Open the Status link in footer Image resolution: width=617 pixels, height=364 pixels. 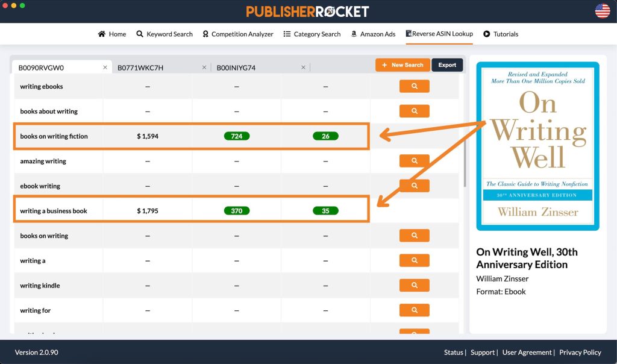point(453,352)
